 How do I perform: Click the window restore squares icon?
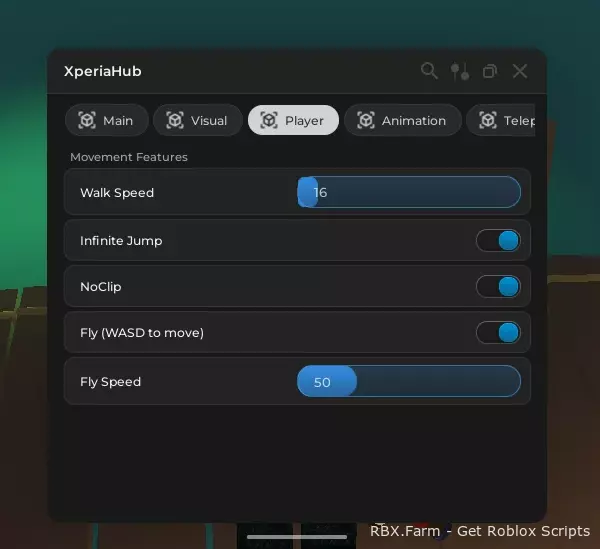coord(490,71)
